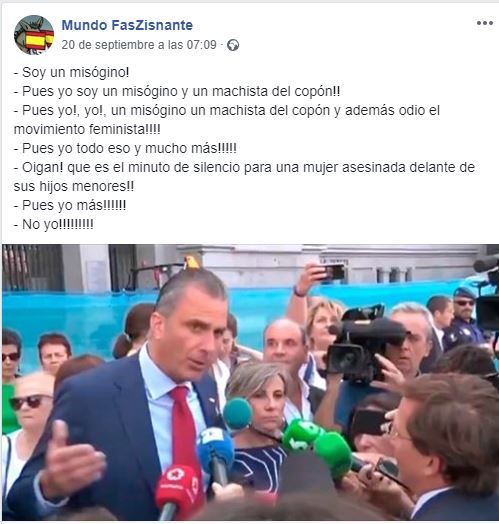Click the line starting 'Oigan! que es el minuto'
The image size is (499, 524).
(244, 177)
